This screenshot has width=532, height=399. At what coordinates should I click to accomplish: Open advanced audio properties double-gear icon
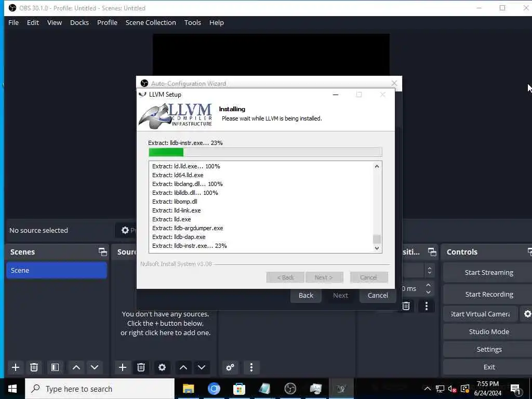tap(230, 367)
